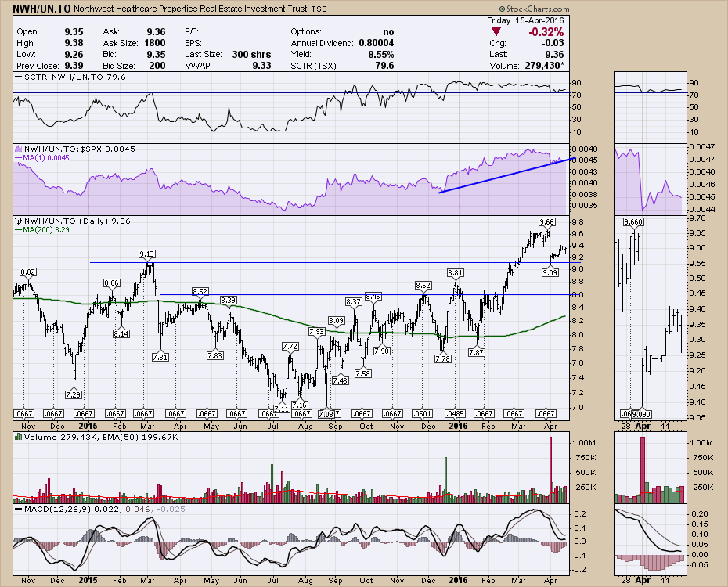The width and height of the screenshot is (728, 587).
Task: Click the 7.03 low price label
Action: (x=326, y=413)
